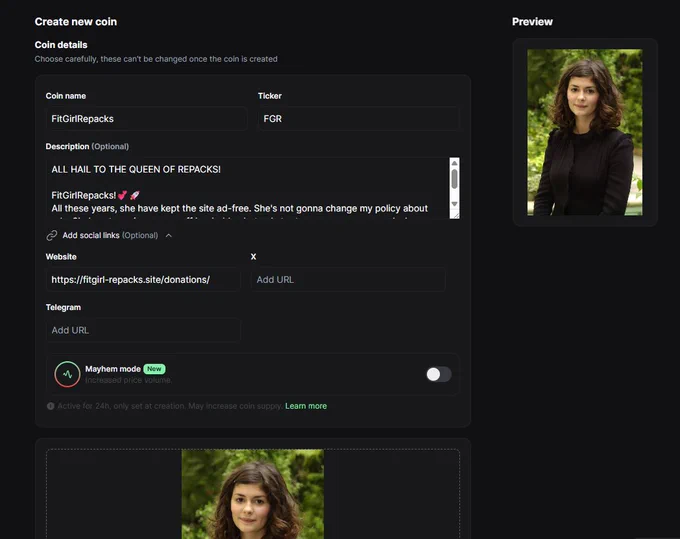This screenshot has width=680, height=539.
Task: Click the Mayhem mode pulse icon
Action: coord(67,374)
